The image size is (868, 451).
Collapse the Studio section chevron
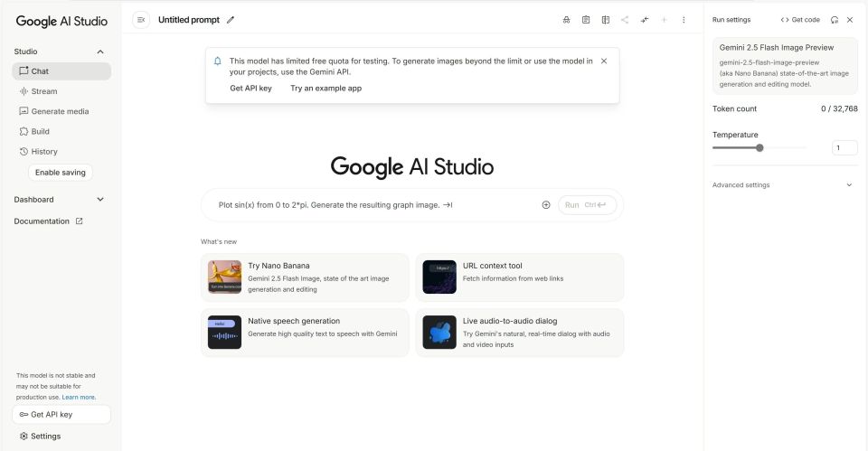point(100,52)
